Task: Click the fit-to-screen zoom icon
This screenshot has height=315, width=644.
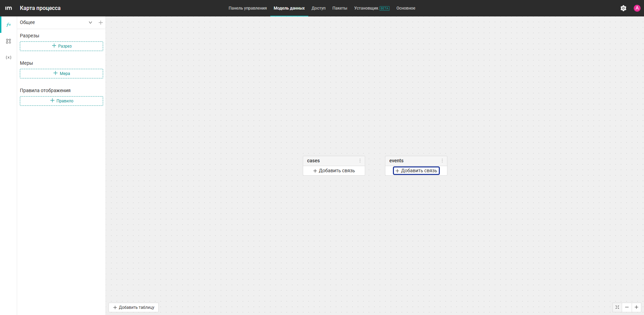Action: click(x=617, y=307)
